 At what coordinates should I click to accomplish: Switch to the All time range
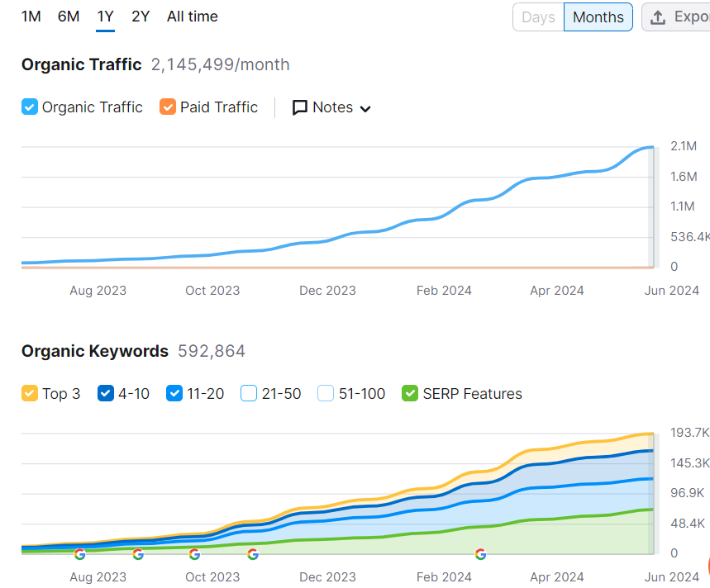click(x=192, y=17)
